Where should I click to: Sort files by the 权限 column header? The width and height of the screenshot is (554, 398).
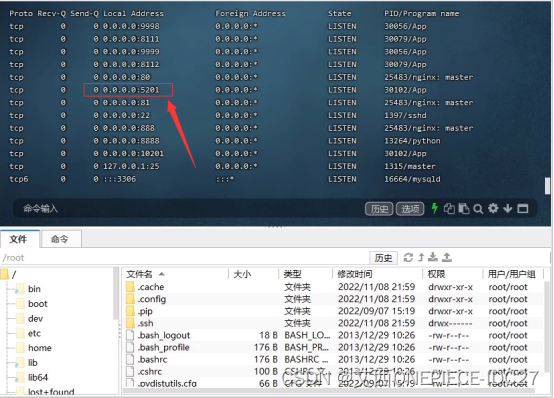pyautogui.click(x=453, y=274)
